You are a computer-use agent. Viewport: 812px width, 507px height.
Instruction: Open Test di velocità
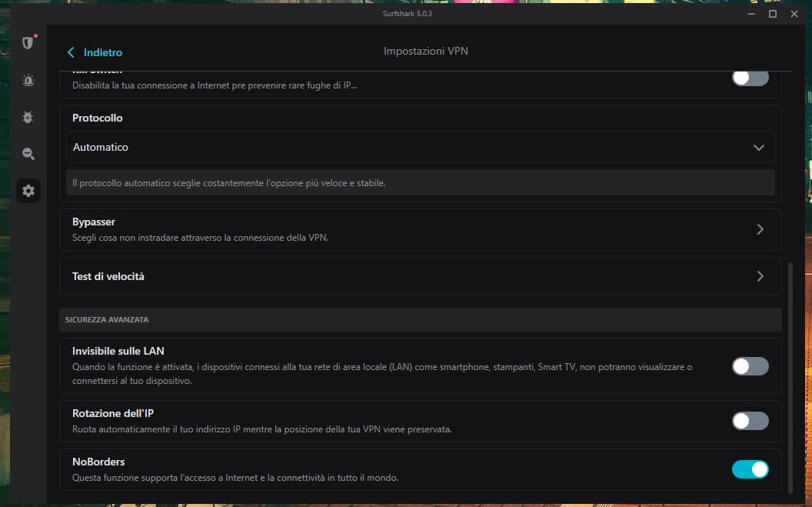(x=420, y=276)
